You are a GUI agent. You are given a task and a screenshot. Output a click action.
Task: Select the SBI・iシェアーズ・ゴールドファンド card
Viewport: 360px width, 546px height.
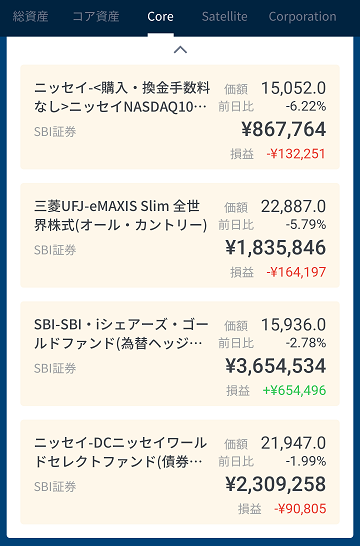click(180, 354)
